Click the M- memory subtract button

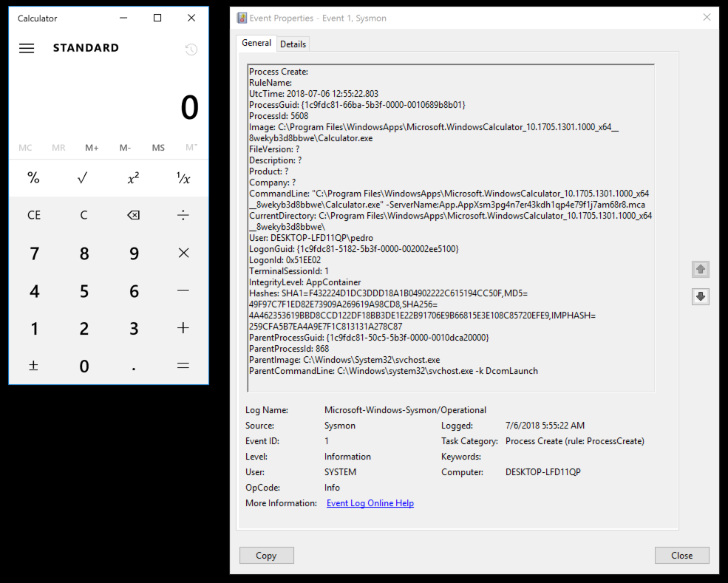[125, 148]
